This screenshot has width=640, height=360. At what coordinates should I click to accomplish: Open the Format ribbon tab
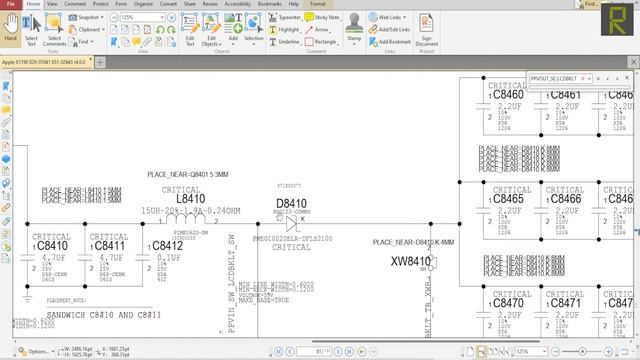click(318, 4)
